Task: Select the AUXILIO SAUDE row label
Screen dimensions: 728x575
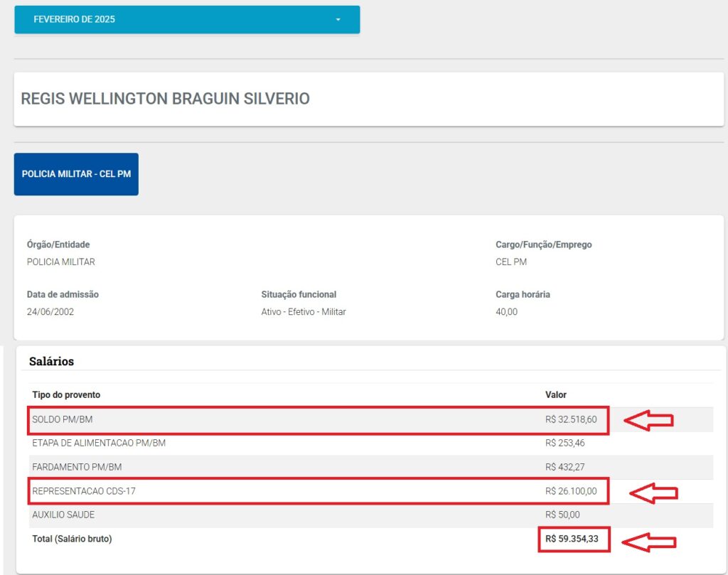Action: pos(63,515)
